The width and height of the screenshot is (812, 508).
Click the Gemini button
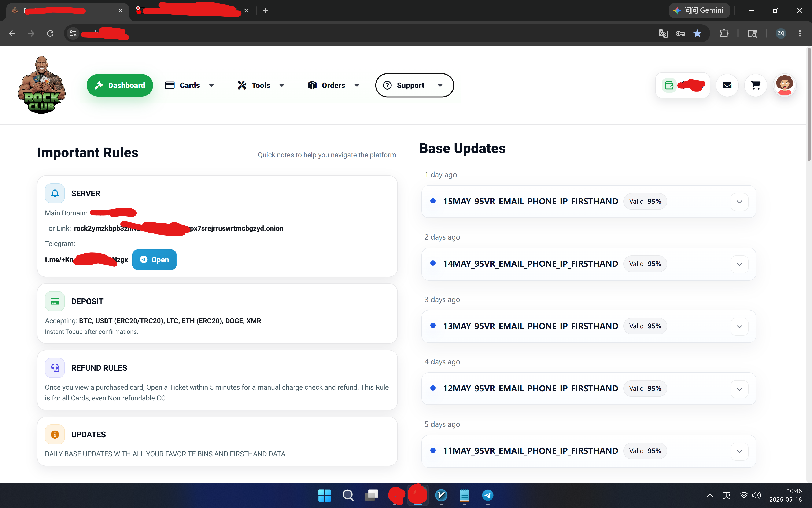tap(699, 10)
